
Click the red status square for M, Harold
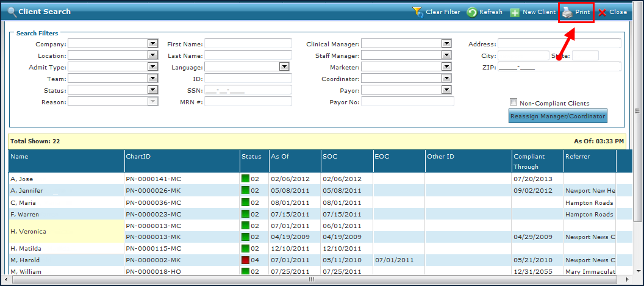click(x=246, y=260)
